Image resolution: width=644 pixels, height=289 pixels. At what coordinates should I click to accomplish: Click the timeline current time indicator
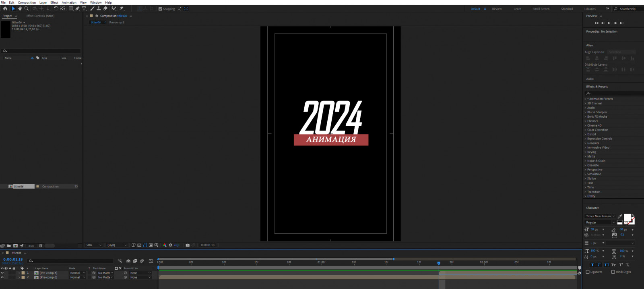pos(439,263)
